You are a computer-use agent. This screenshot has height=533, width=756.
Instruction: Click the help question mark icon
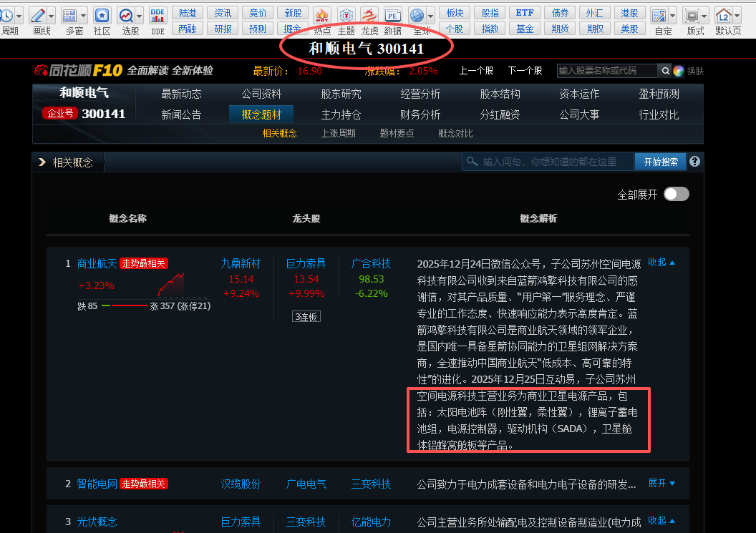tap(694, 162)
